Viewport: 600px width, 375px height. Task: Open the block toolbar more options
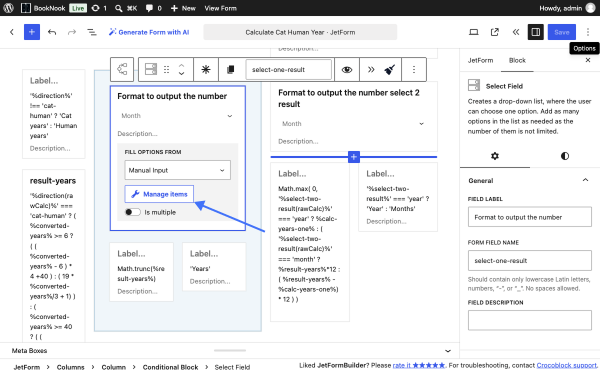414,69
